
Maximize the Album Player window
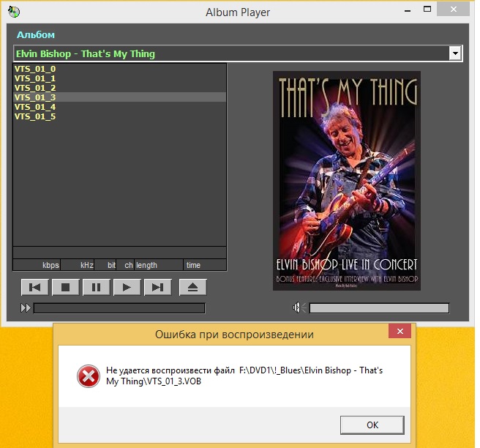427,10
